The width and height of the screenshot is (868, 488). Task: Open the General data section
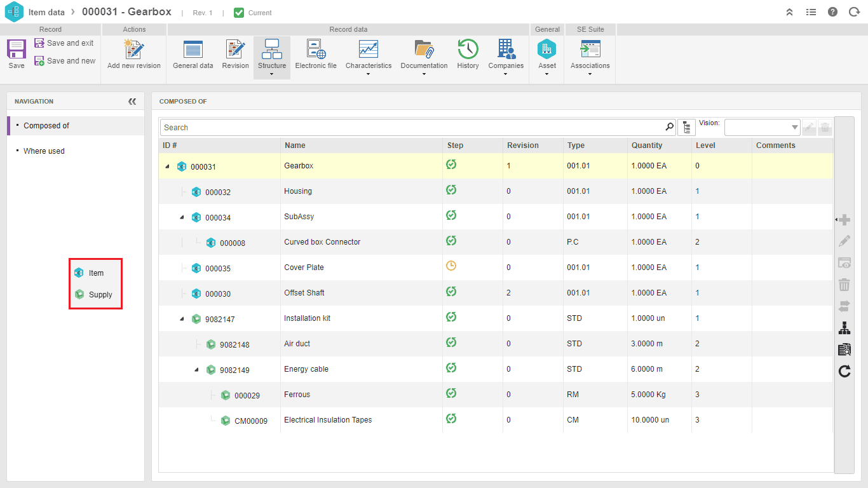[x=193, y=54]
